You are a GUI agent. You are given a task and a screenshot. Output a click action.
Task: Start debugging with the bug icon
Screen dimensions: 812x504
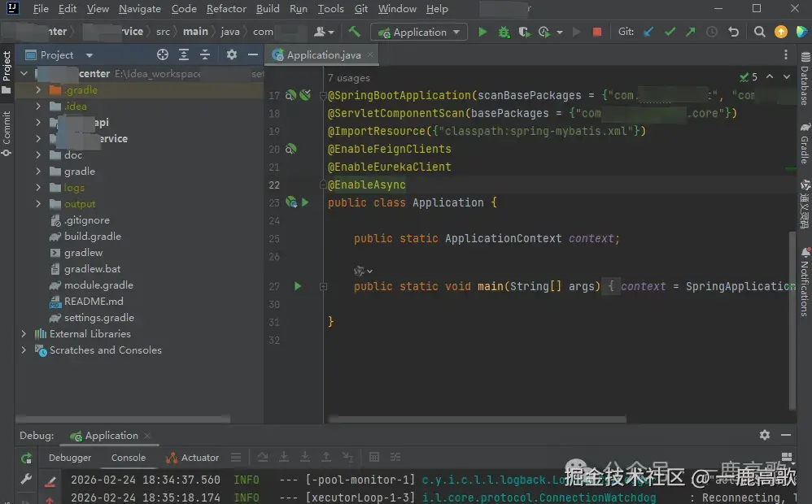click(504, 32)
